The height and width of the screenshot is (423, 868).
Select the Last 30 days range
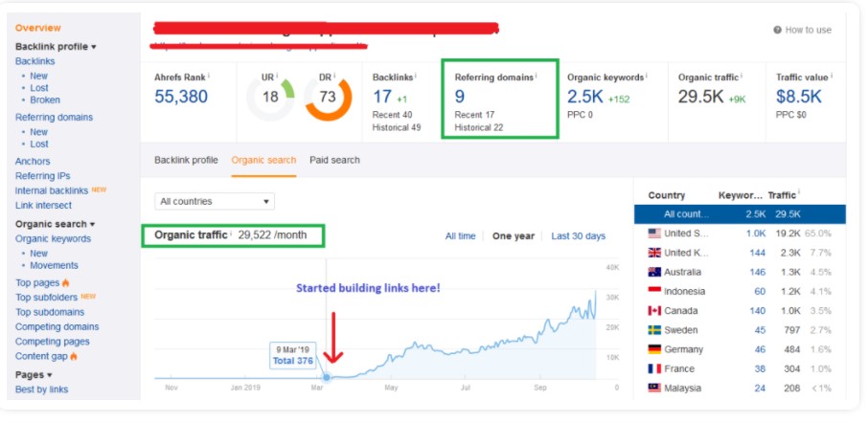tap(578, 236)
